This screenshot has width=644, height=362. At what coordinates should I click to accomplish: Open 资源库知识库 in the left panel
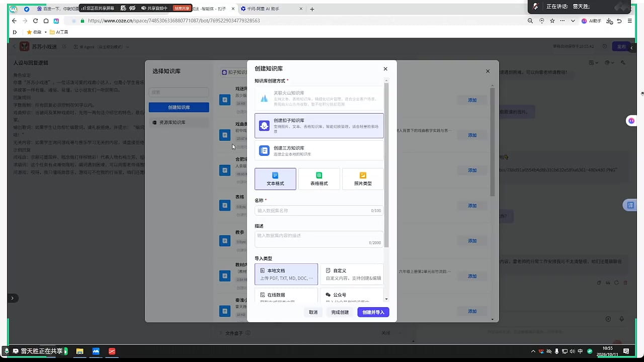tap(179, 122)
